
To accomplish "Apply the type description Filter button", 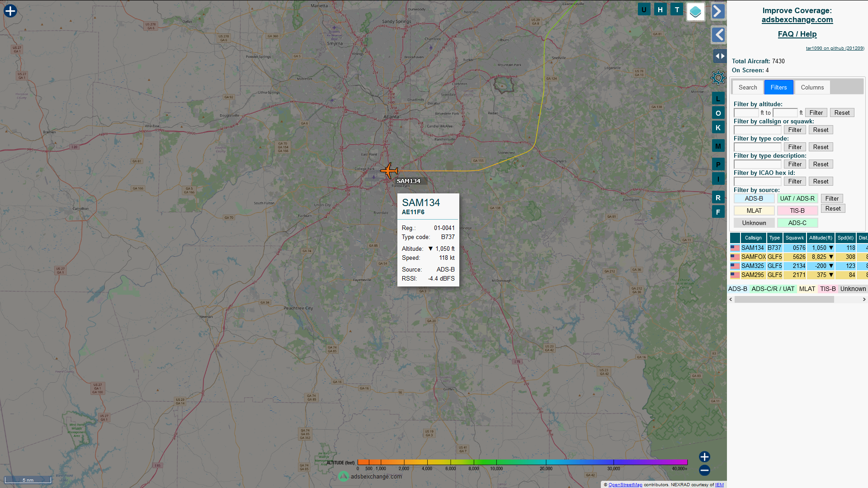I will 795,164.
